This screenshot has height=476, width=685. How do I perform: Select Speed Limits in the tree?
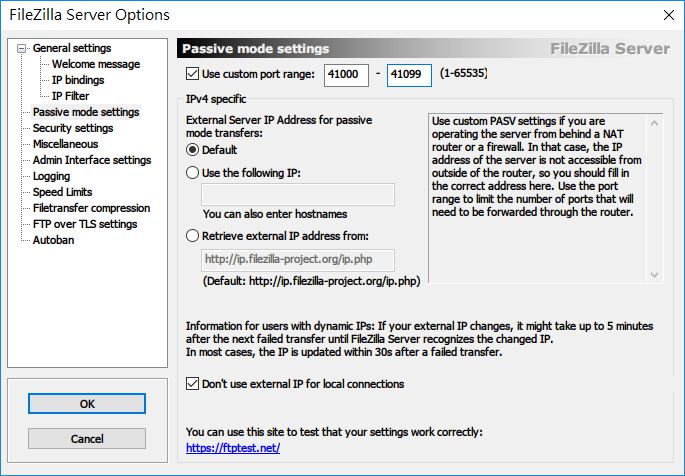coord(63,192)
